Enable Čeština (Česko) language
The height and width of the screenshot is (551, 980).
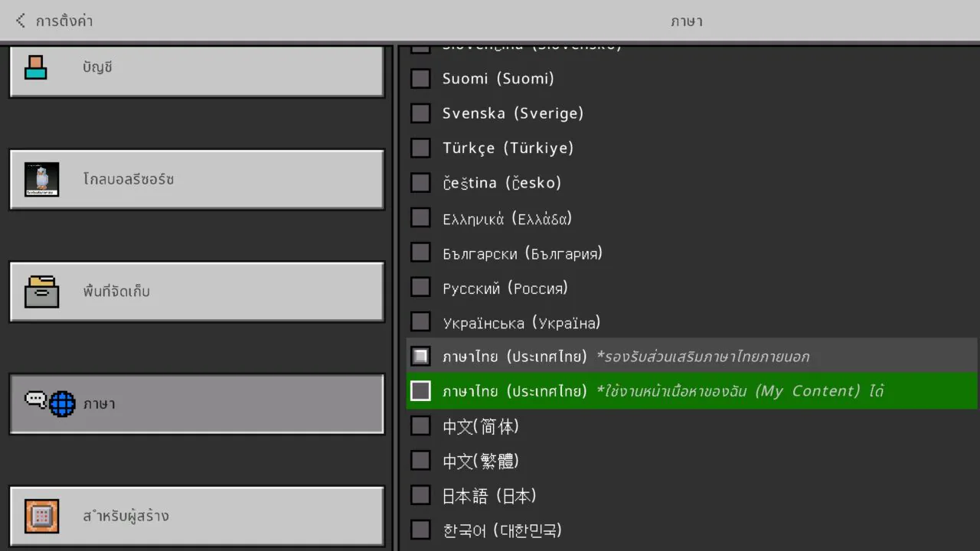click(420, 182)
